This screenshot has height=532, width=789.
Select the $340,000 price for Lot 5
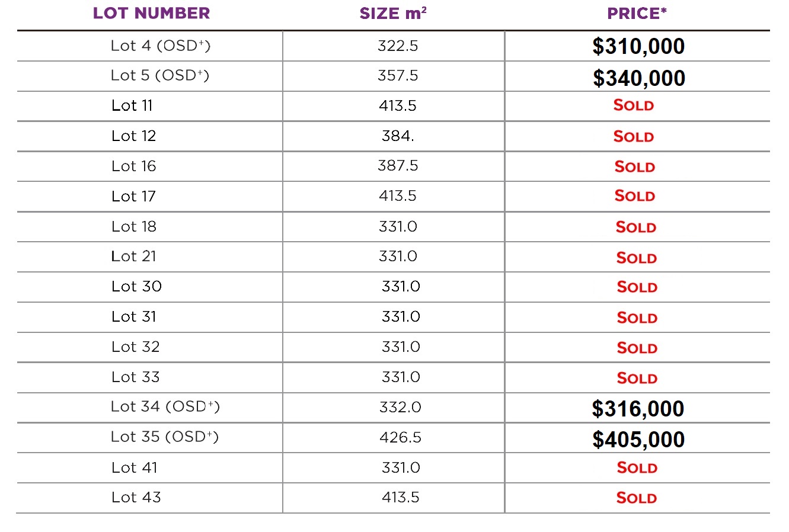[639, 78]
